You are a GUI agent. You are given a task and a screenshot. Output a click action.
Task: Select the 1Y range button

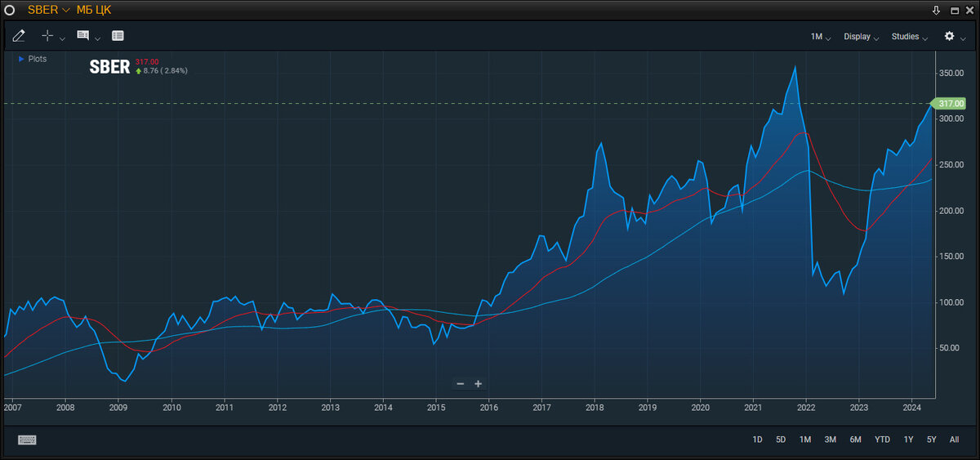tap(908, 440)
